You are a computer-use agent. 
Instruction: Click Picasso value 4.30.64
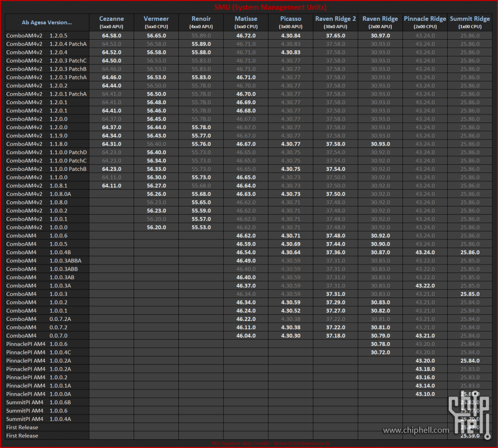(x=291, y=252)
